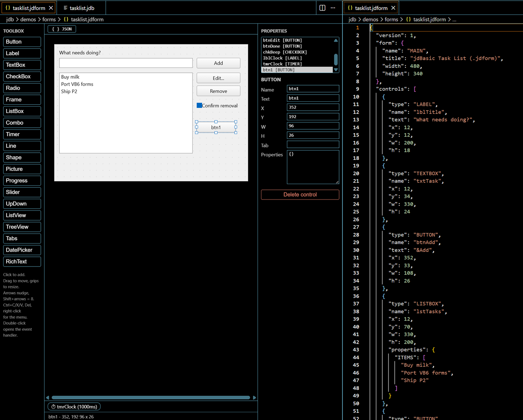Click the Text property field
Viewport: 523px width, 420px height.
(313, 98)
